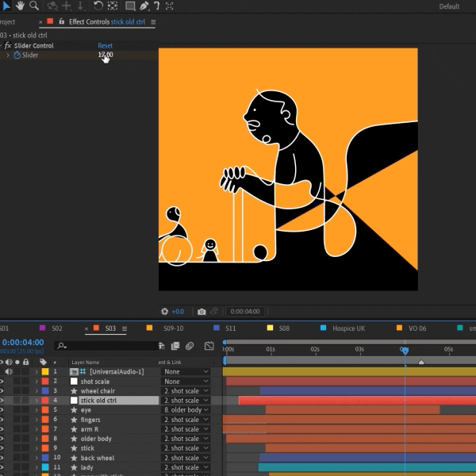The height and width of the screenshot is (476, 476).
Task: Expand the arm R layer properties
Action: (36, 429)
